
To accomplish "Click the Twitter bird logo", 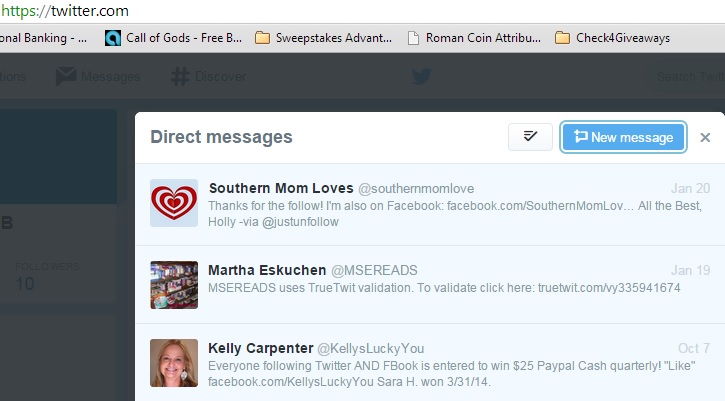I will [421, 76].
